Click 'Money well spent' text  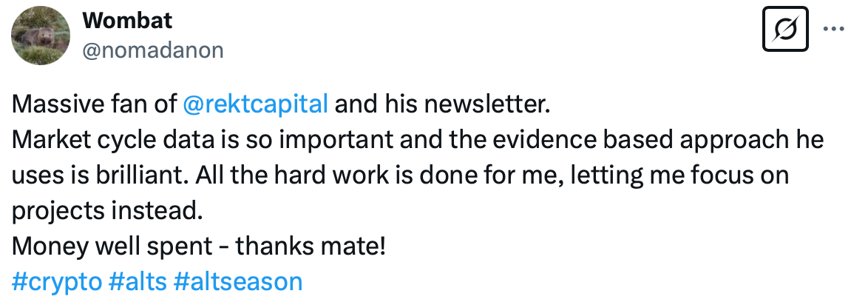(112, 247)
